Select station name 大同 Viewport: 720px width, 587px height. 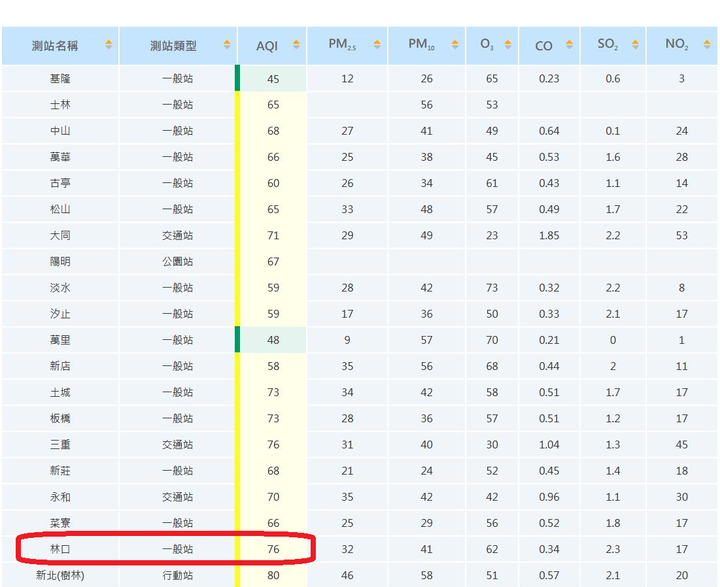[x=60, y=236]
